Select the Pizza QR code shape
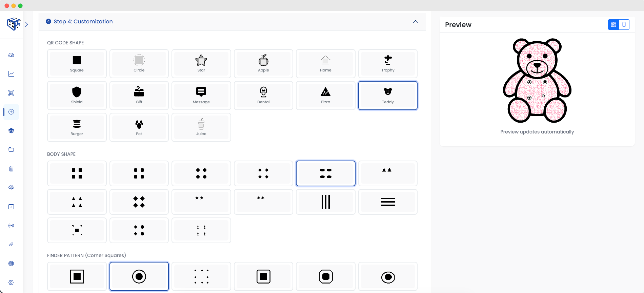This screenshot has height=293, width=644. coord(325,96)
